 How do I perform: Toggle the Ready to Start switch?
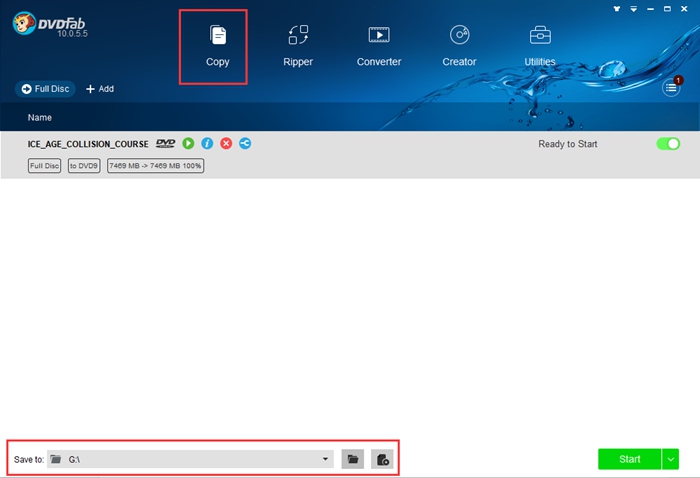[667, 144]
